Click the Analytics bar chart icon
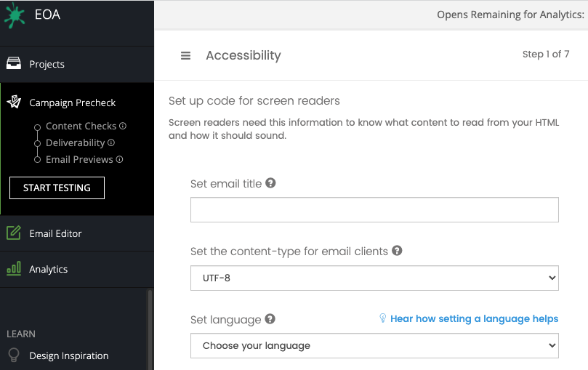The width and height of the screenshot is (588, 370). 14,269
